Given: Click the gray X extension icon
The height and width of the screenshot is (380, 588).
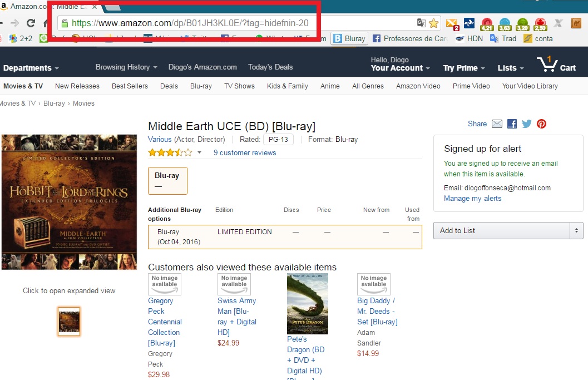Looking at the screenshot, I should (558, 23).
